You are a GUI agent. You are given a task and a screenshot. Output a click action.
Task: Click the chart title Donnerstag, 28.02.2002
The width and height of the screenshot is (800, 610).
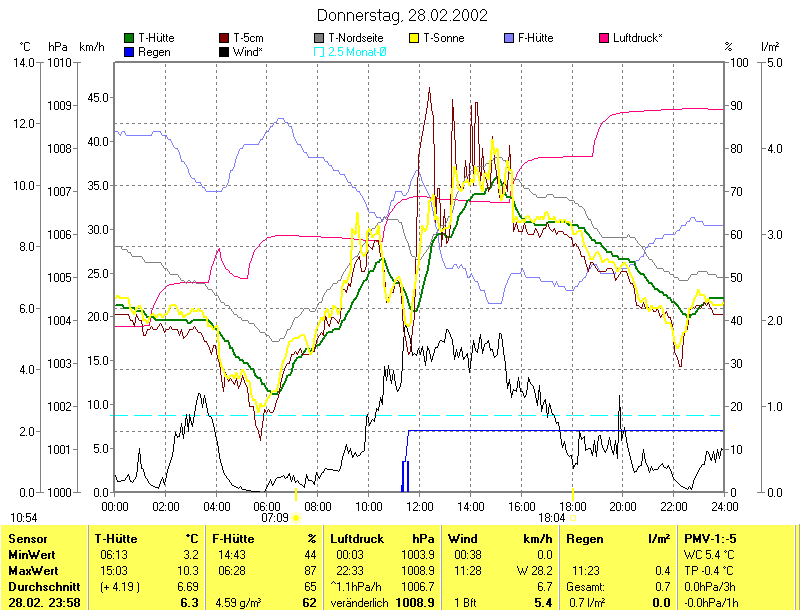pos(402,15)
